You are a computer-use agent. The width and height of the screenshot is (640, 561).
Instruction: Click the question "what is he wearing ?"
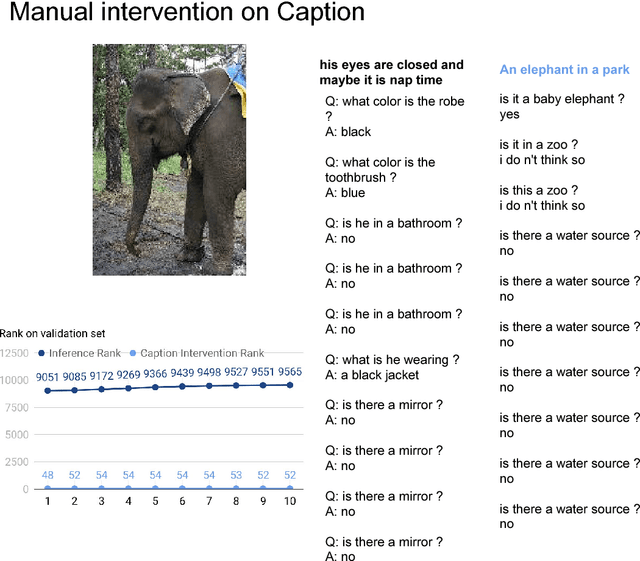point(392,360)
